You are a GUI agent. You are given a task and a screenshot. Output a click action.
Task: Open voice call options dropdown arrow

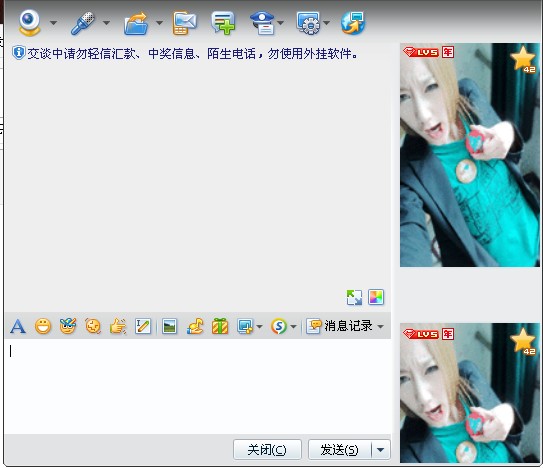(x=106, y=23)
